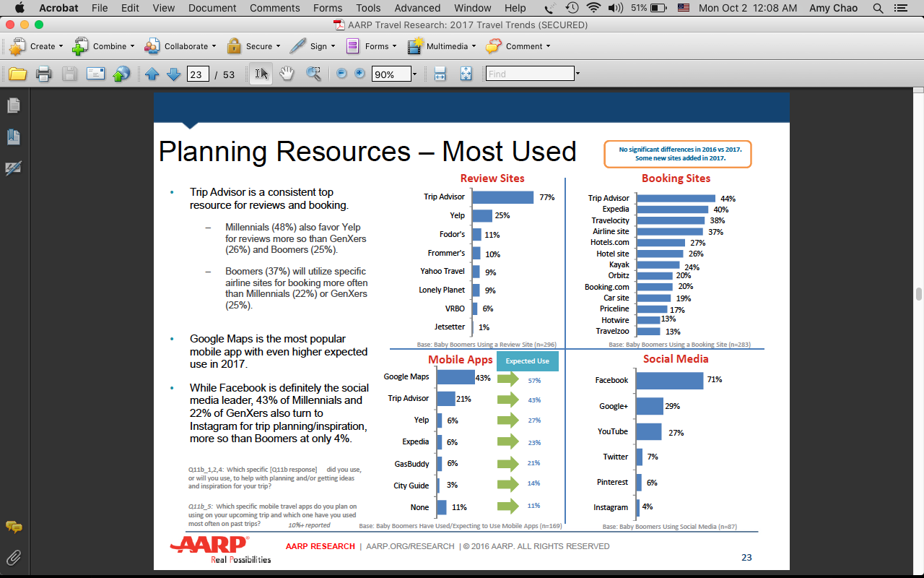Open the View menu
The height and width of the screenshot is (578, 924).
coord(164,8)
